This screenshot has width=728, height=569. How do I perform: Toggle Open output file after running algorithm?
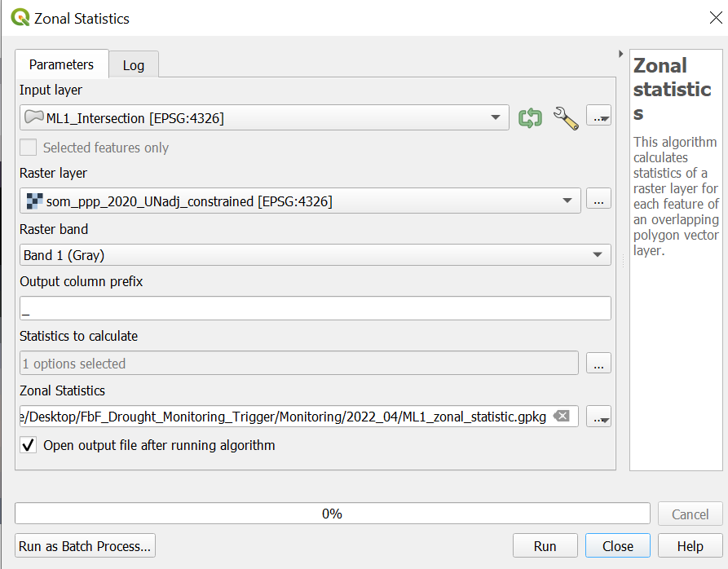click(x=29, y=445)
